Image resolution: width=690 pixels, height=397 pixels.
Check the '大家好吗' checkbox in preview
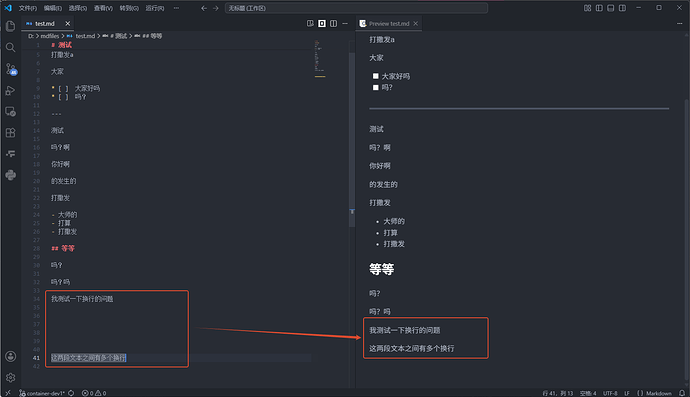(375, 76)
